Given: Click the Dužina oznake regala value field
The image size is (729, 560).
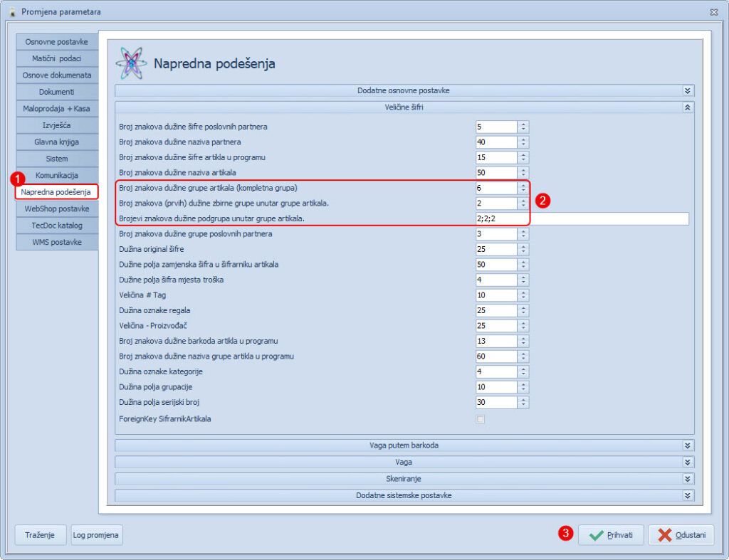Looking at the screenshot, I should point(496,310).
